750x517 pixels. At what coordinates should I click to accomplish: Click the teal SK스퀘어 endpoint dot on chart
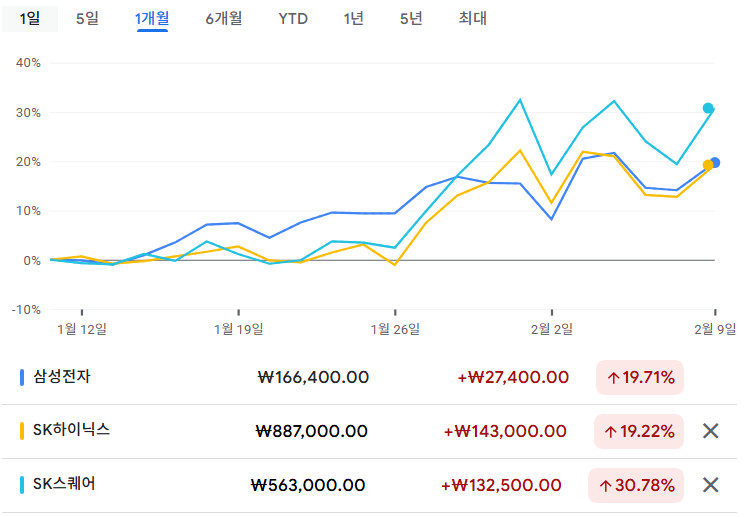[x=708, y=108]
